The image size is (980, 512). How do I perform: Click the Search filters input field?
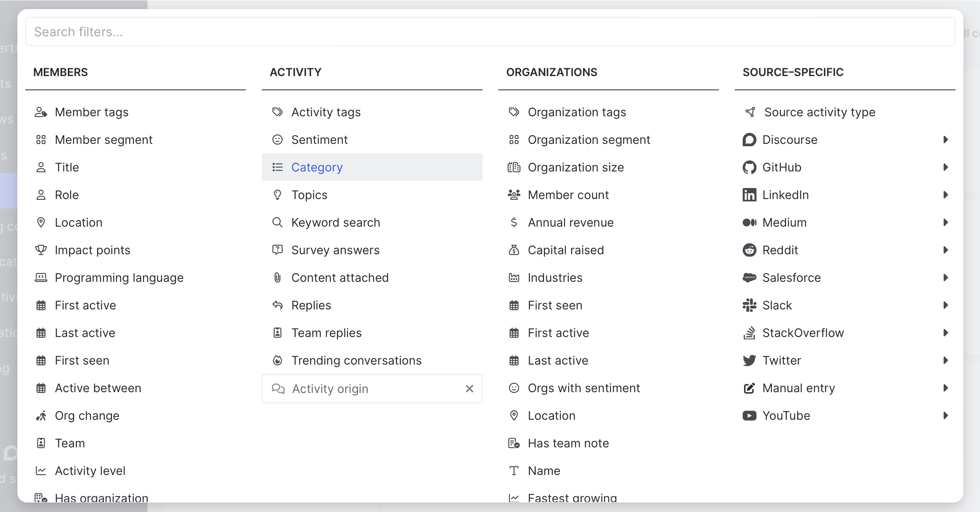tap(490, 32)
